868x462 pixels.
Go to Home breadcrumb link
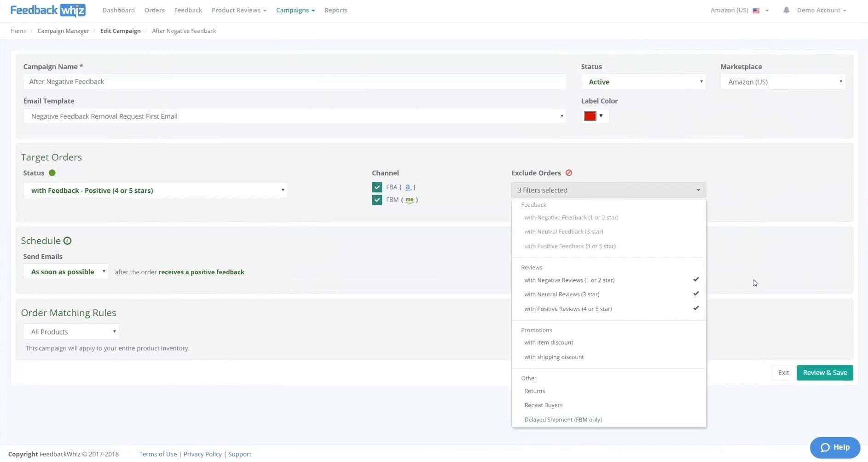(x=18, y=31)
